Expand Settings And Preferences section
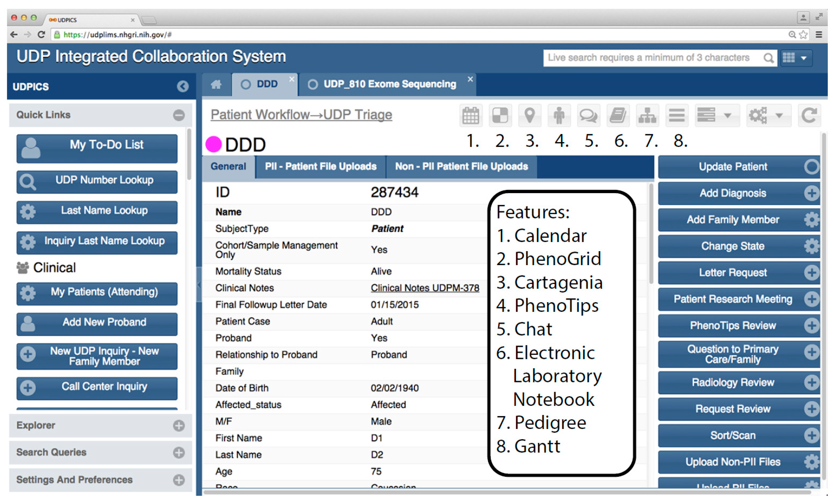 [179, 480]
